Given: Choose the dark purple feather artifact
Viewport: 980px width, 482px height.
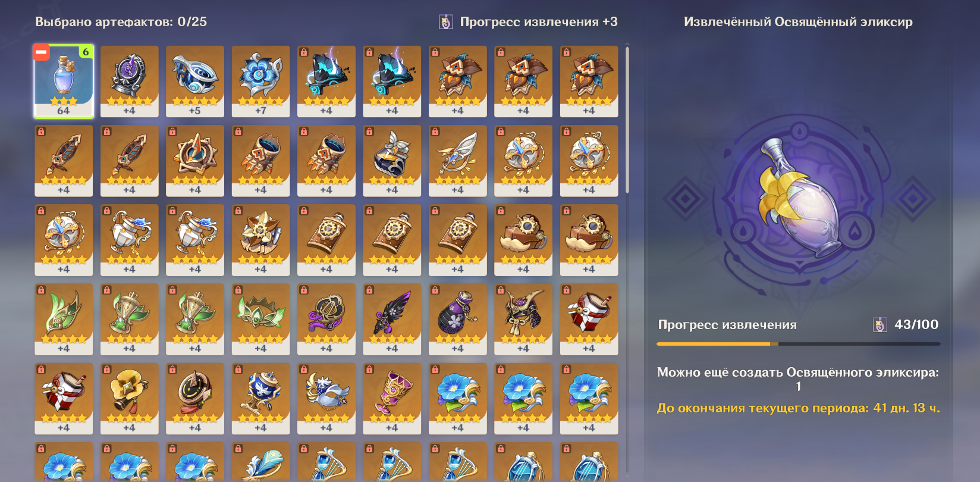Looking at the screenshot, I should point(392,320).
